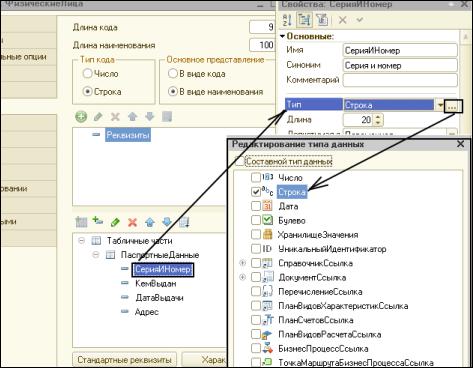
Task: Move selected item down with blue arrow
Action: (x=167, y=222)
